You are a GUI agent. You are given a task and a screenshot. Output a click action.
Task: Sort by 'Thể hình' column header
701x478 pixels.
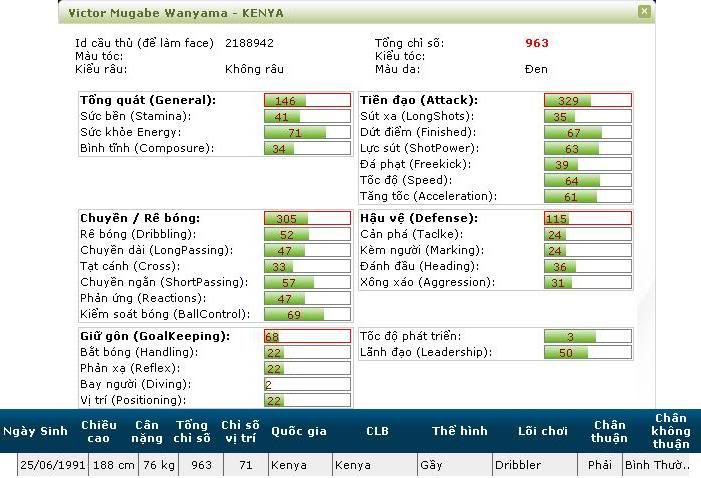[x=460, y=431]
